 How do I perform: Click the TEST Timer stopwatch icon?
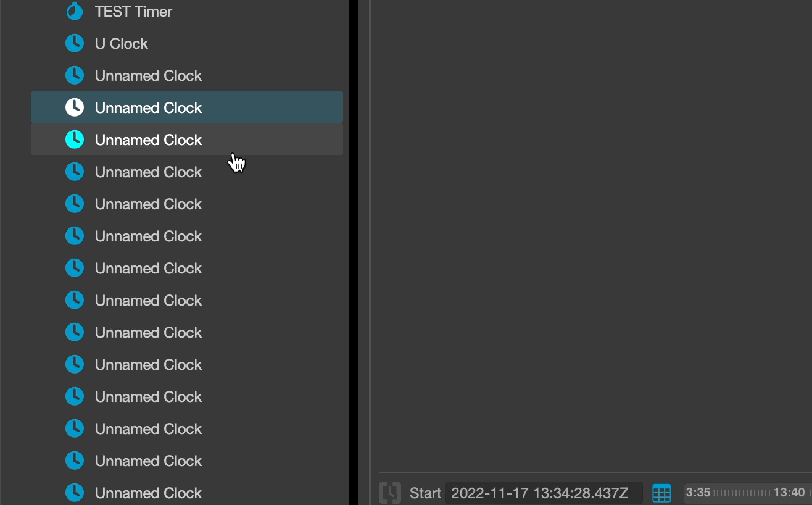[74, 11]
